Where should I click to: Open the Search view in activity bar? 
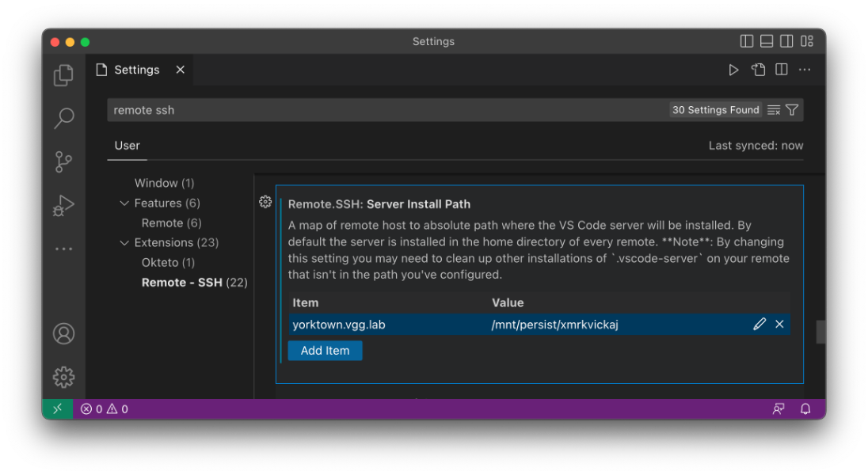click(x=63, y=117)
